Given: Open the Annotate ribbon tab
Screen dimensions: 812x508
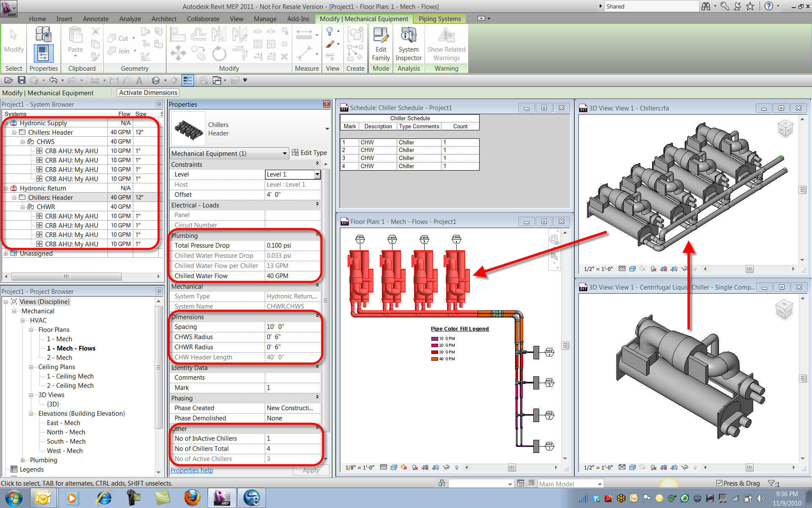Looking at the screenshot, I should pyautogui.click(x=96, y=19).
